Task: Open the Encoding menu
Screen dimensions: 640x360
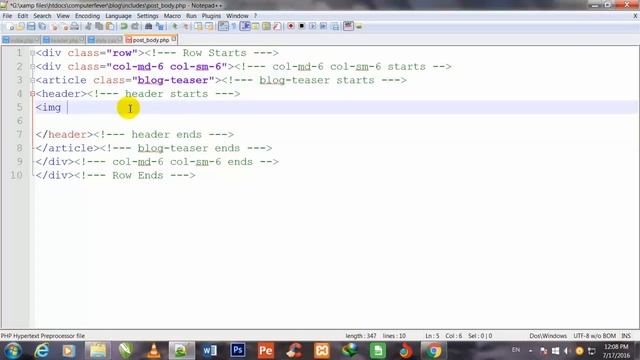Action: 87,16
